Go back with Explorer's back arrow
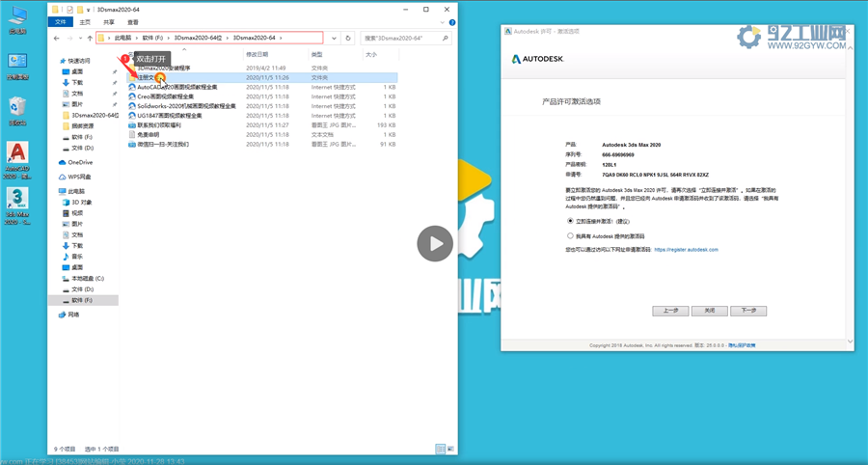The height and width of the screenshot is (465, 868). tap(57, 39)
